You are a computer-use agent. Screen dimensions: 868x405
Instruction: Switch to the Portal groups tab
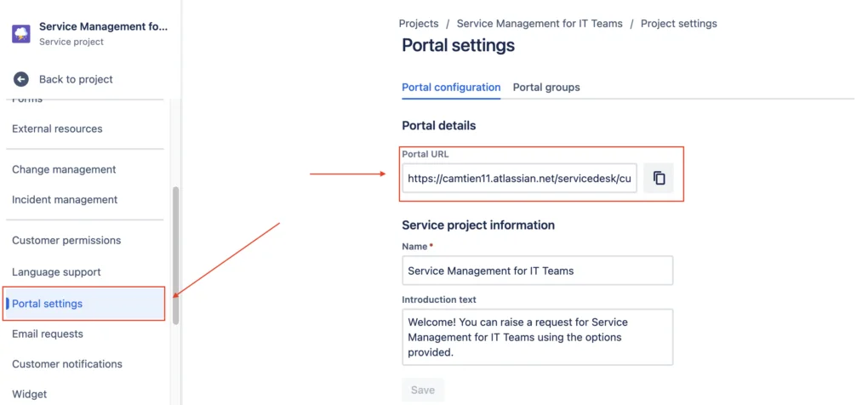[x=546, y=88]
